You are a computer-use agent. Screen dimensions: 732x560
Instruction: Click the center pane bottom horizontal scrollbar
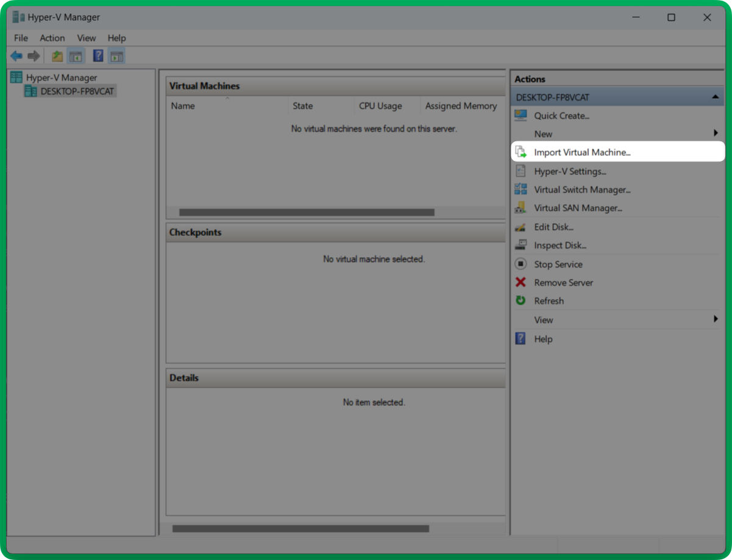(x=300, y=528)
